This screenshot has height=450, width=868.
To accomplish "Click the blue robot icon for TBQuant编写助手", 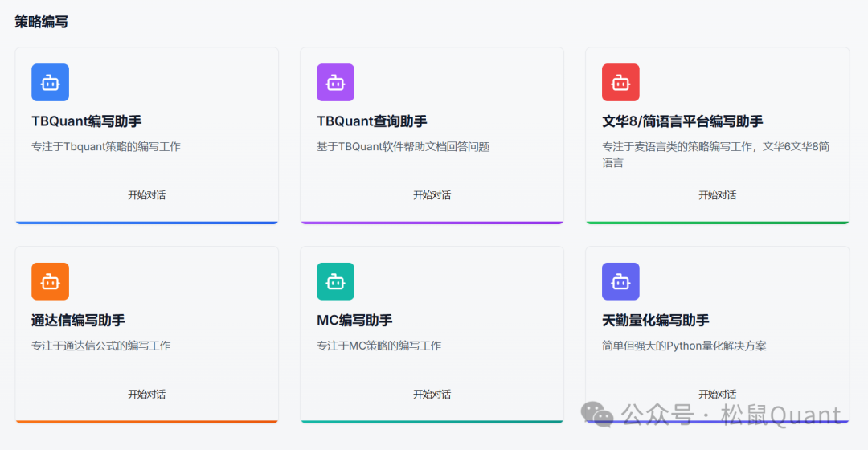I will [51, 83].
